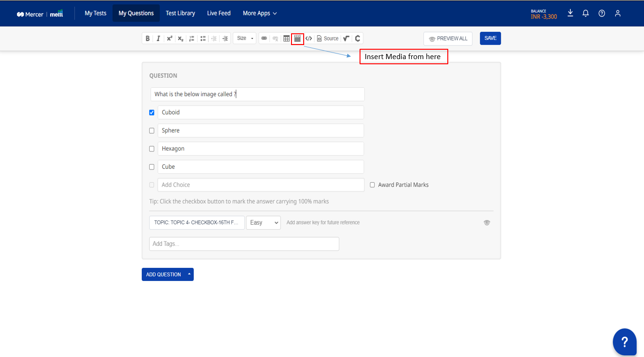Check the Hexagon answer checkbox
Viewport: 644px width, 357px height.
click(152, 149)
